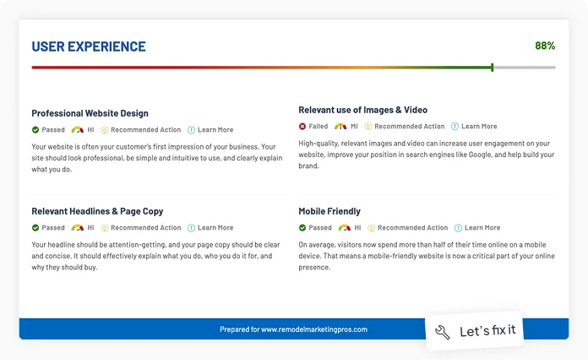Screen dimensions: 588x364
Task: Open Learn More for Relevant Headlines & Page Copy
Action: [x=215, y=228]
